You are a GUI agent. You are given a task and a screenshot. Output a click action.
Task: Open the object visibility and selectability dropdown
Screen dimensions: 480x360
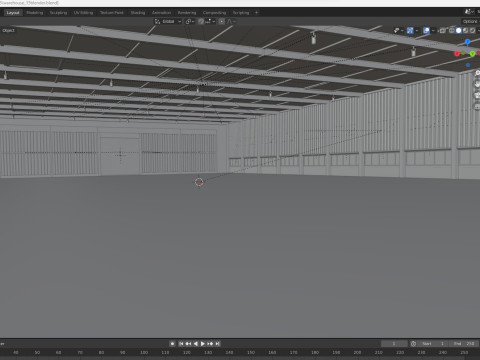point(398,30)
